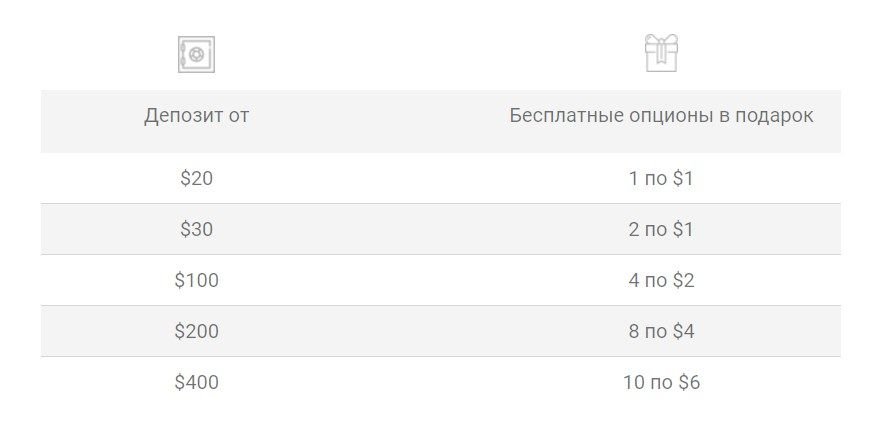Click the $20 deposit cell
Image resolution: width=880 pixels, height=439 pixels.
coord(196,179)
